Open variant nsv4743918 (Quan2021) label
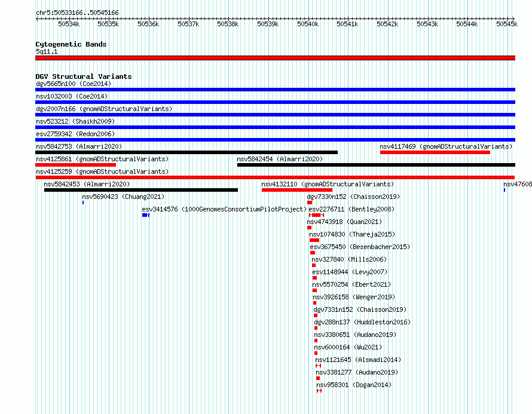The height and width of the screenshot is (414, 532). (x=344, y=222)
